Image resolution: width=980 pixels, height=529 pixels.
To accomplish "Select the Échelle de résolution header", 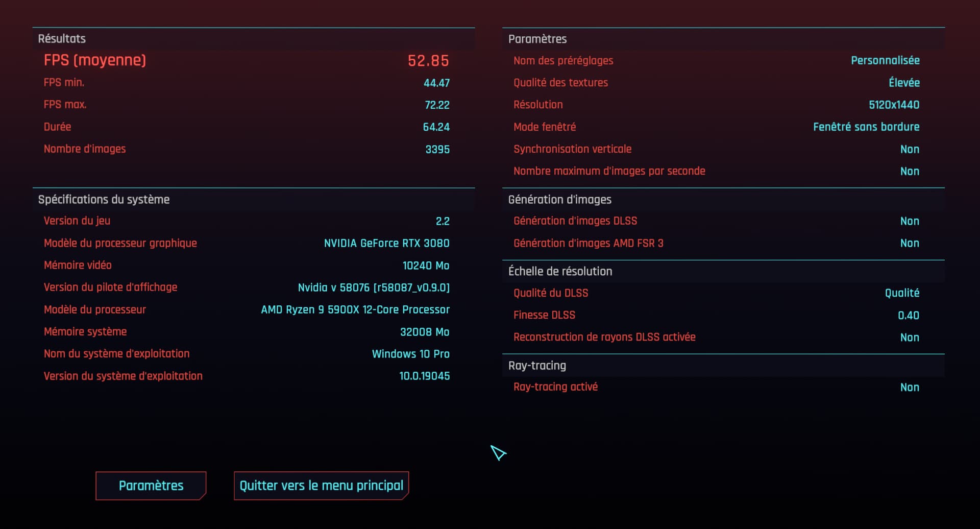I will 560,271.
